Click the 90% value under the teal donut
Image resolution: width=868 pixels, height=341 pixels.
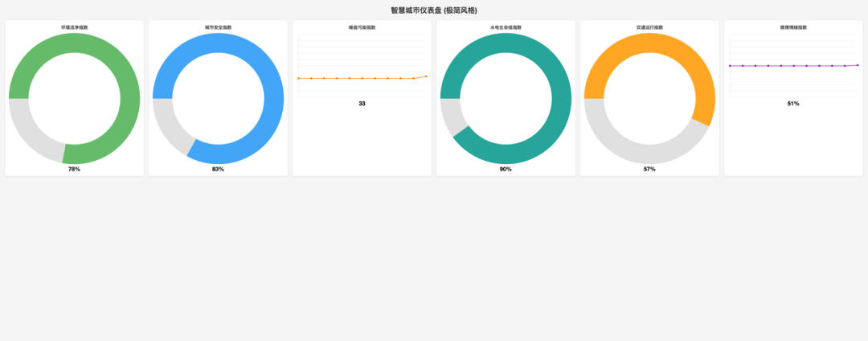click(506, 170)
